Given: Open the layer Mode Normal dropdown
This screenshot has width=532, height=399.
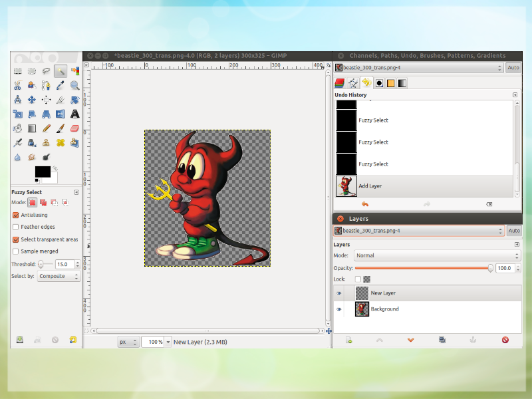Looking at the screenshot, I should 437,255.
